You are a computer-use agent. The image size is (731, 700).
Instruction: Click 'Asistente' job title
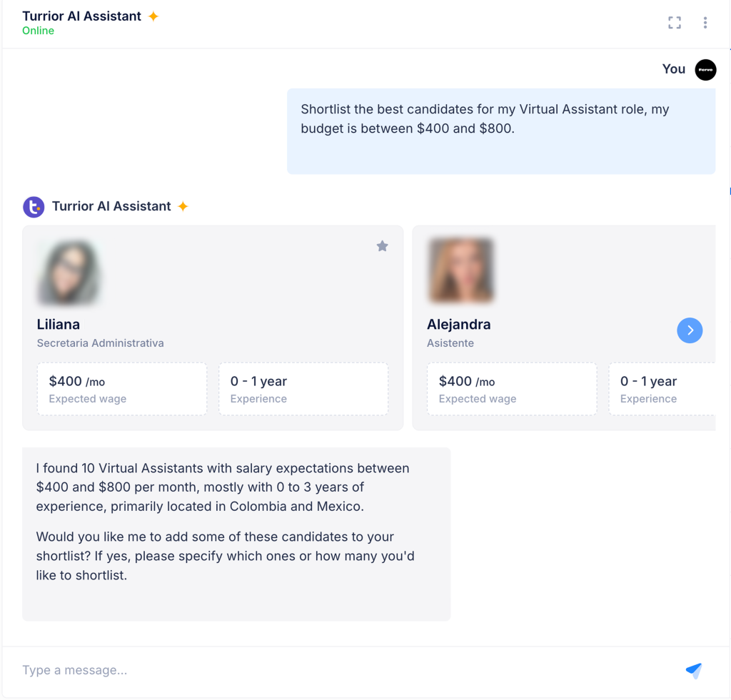coord(450,343)
